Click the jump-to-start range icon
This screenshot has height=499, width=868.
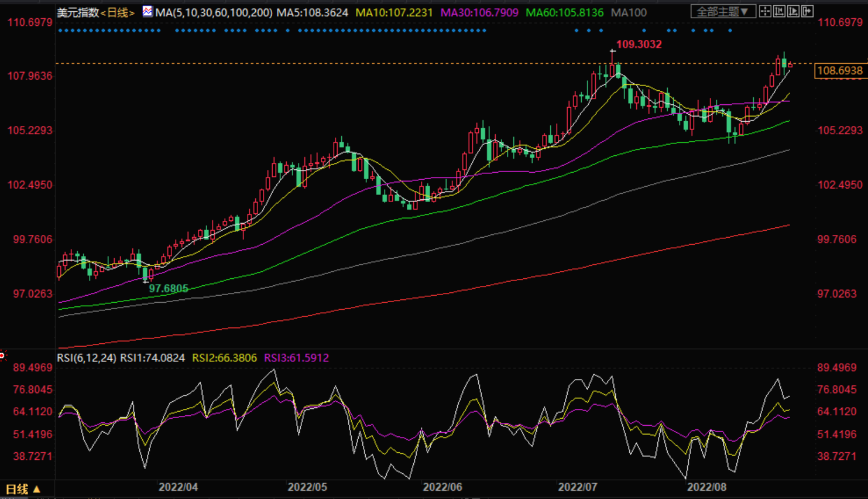pos(779,11)
